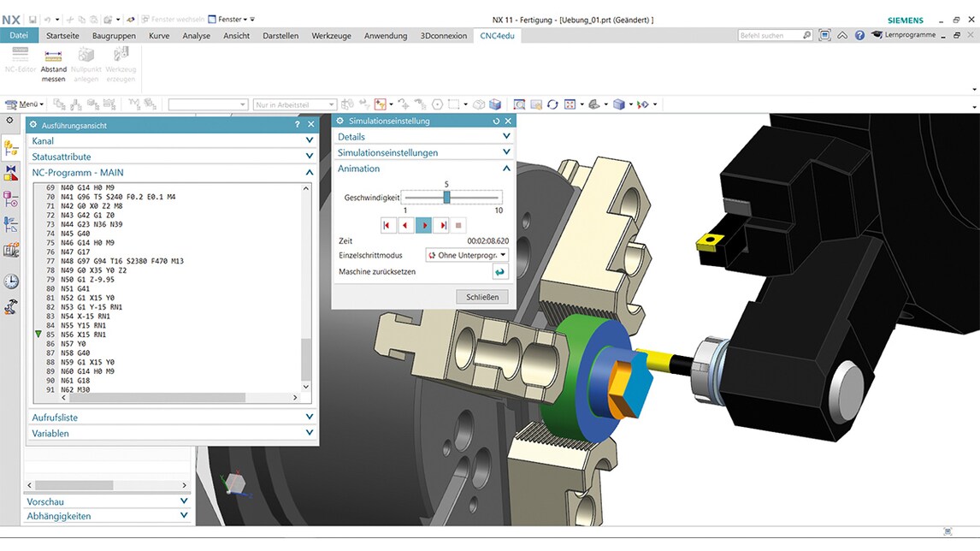
Task: Click the zoom-to-fit magnifier icon
Action: click(x=519, y=104)
